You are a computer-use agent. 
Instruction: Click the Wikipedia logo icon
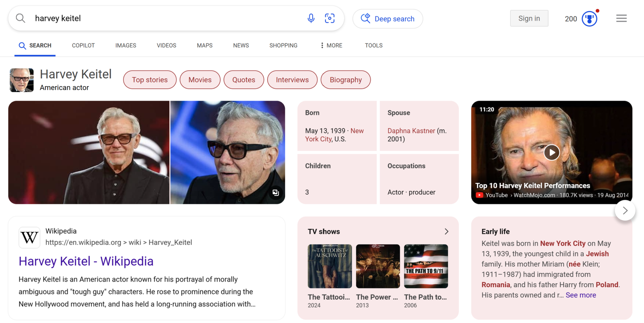pyautogui.click(x=29, y=237)
